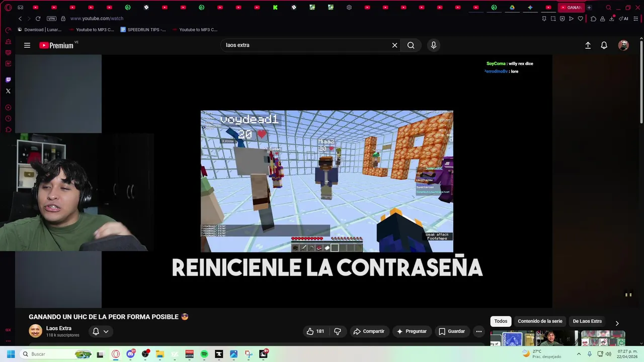Reload the current page
This screenshot has width=644, height=362.
coord(38,19)
